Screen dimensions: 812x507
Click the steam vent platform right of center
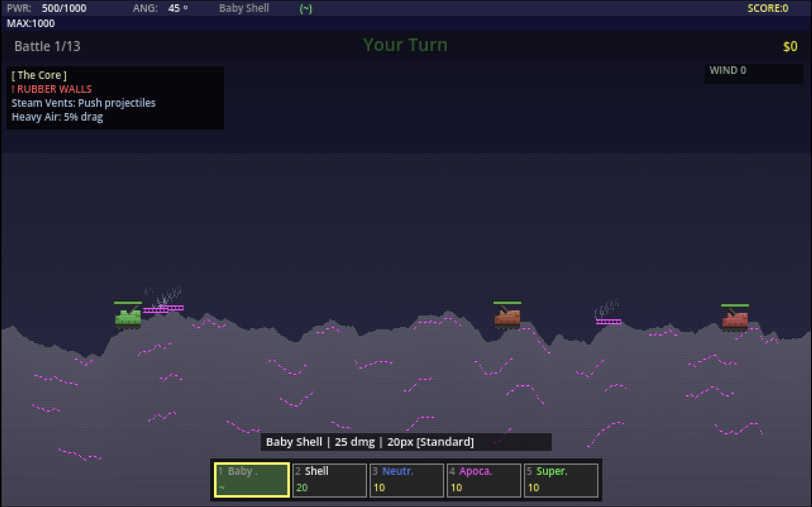tap(608, 322)
